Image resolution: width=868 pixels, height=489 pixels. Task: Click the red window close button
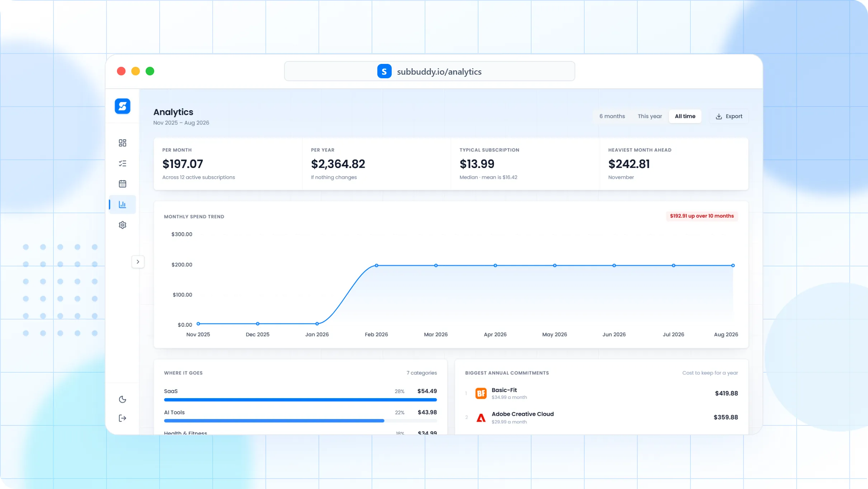(x=121, y=71)
